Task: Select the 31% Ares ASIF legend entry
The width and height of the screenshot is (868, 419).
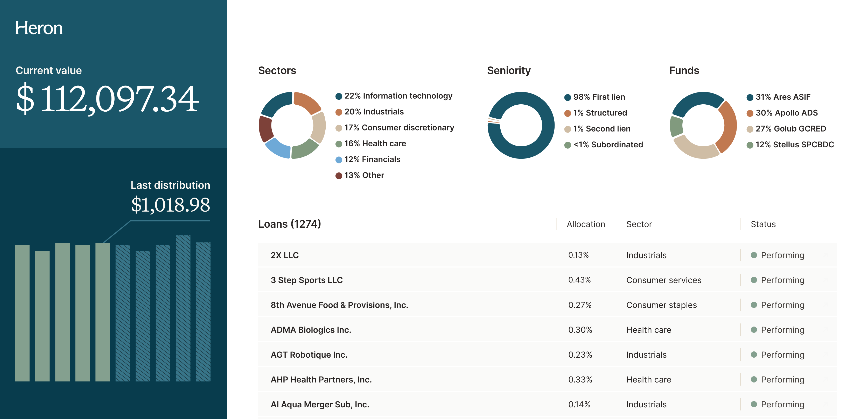Action: 779,97
